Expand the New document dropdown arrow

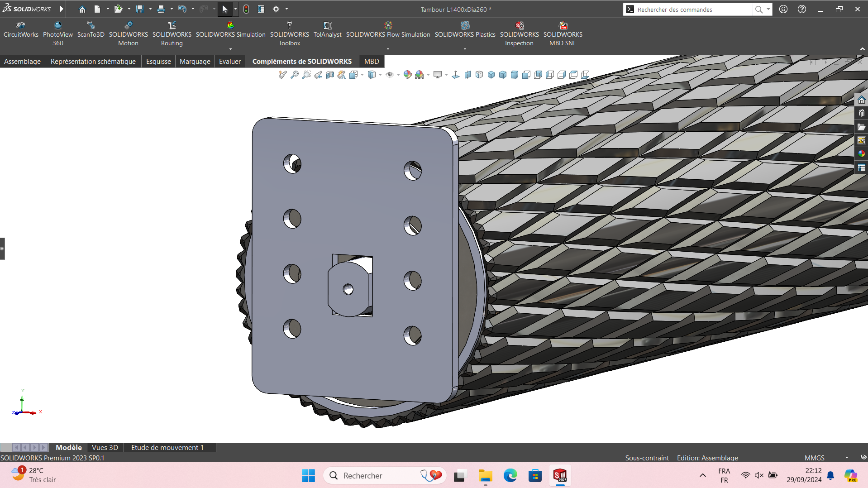(108, 9)
